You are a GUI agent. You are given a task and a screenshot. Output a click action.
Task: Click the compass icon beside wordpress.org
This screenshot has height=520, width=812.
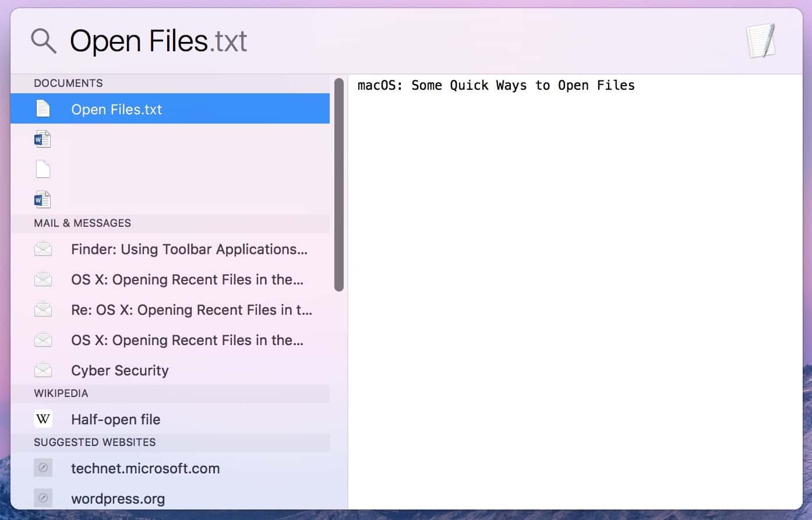pyautogui.click(x=43, y=498)
